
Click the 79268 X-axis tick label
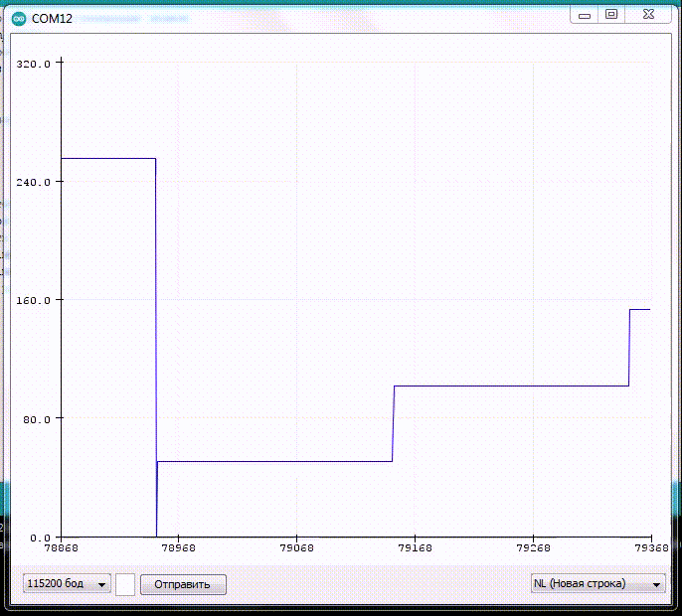click(533, 547)
